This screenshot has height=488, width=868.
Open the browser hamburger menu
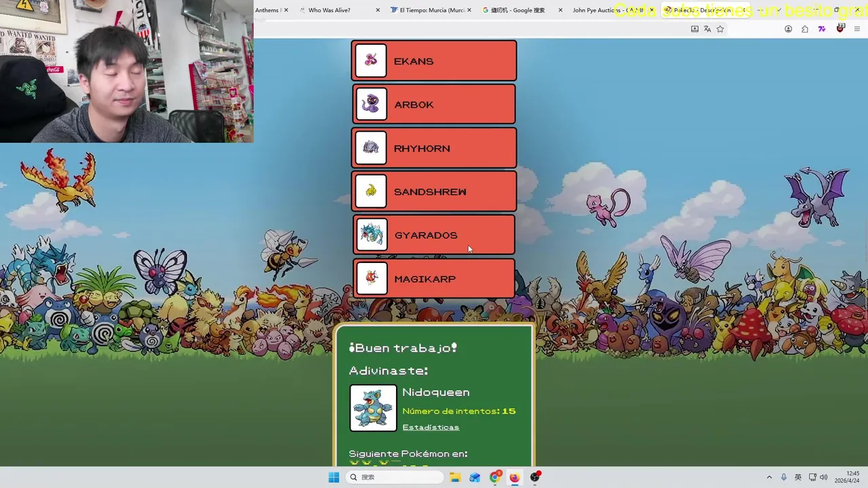(x=857, y=29)
